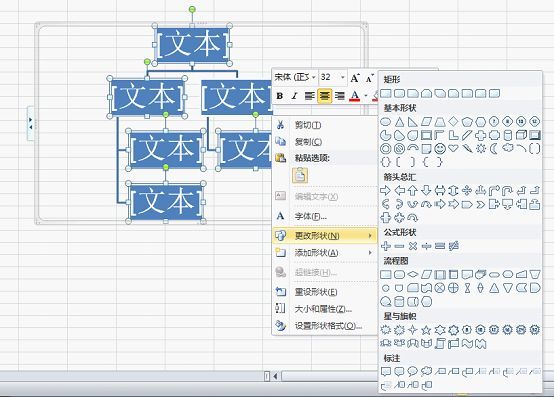Click the 复制(C) copy menu item
Viewport: 554px width, 397px height.
click(x=324, y=142)
